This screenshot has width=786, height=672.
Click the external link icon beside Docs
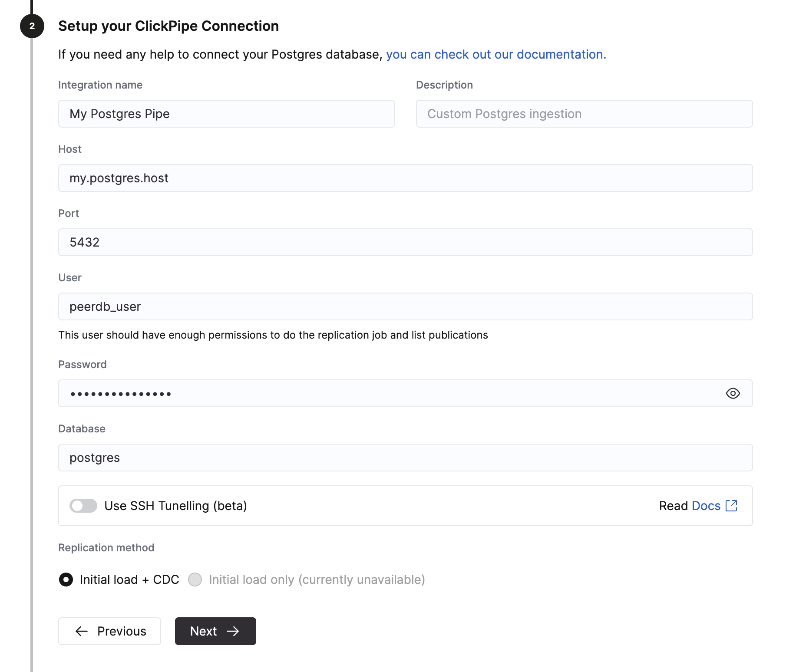click(731, 506)
